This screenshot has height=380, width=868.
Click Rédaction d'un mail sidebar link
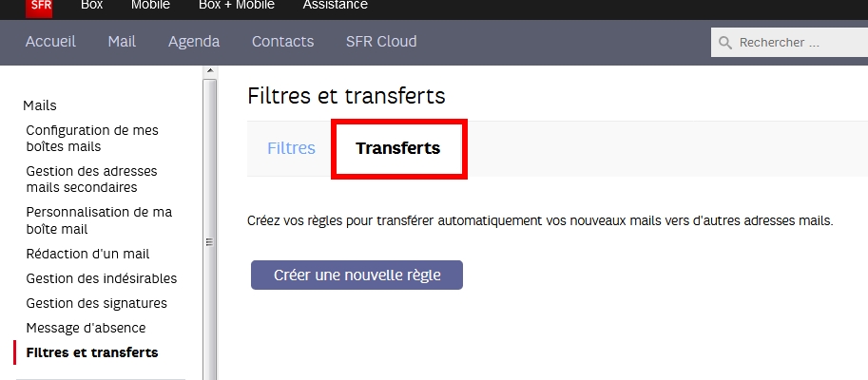(x=87, y=254)
